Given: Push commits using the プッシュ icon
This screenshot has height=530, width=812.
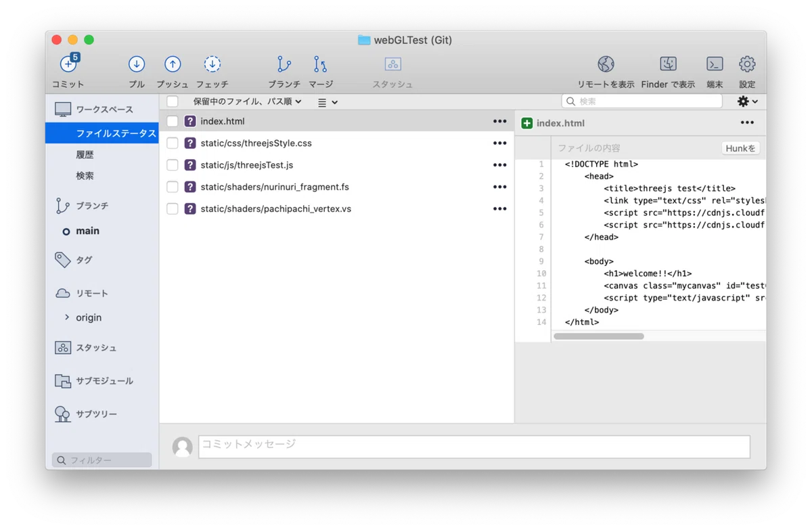Looking at the screenshot, I should pos(173,64).
